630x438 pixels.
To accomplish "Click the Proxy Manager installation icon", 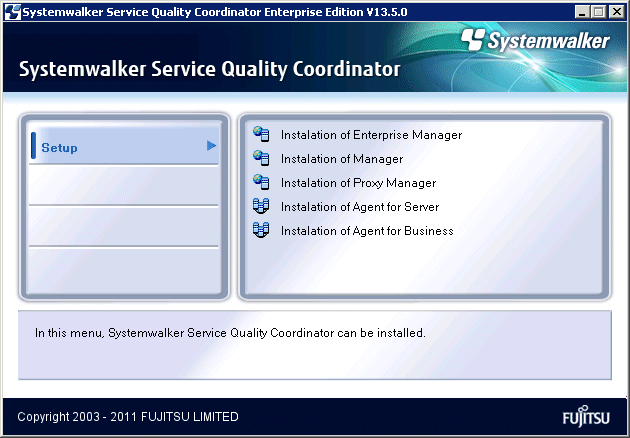I will pos(261,182).
